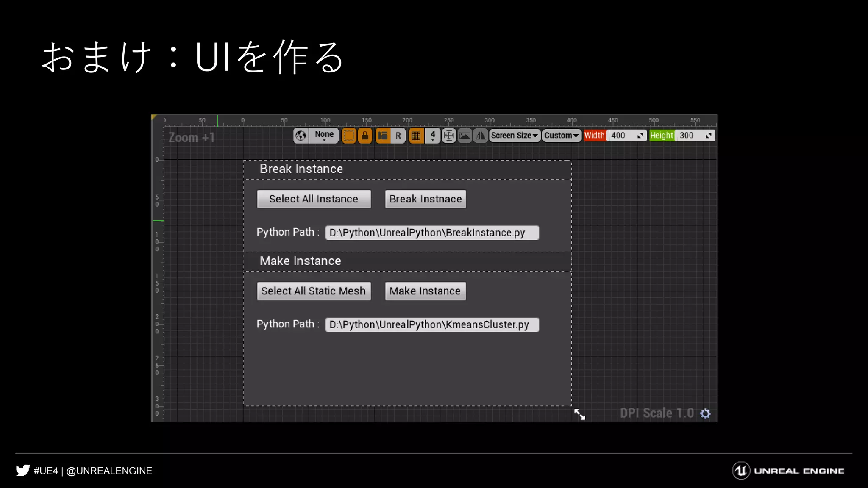The image size is (868, 488).
Task: Click the Select All Instance button
Action: click(314, 199)
